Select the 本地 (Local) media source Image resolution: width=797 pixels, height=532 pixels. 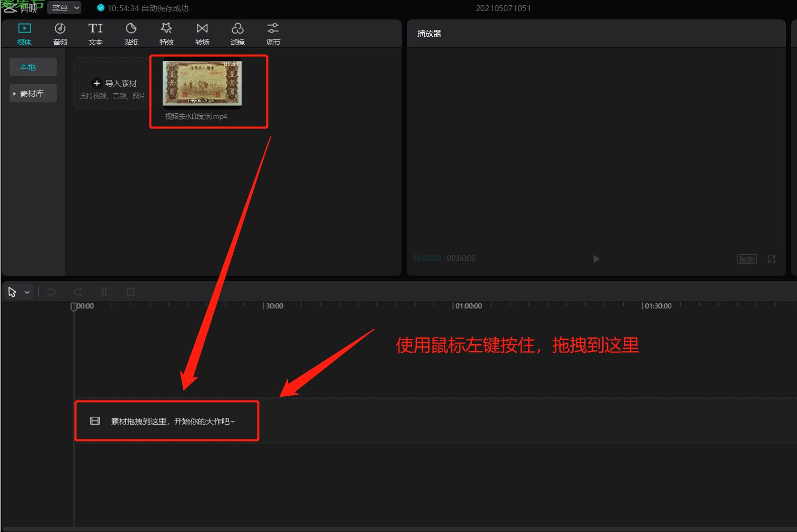click(33, 67)
